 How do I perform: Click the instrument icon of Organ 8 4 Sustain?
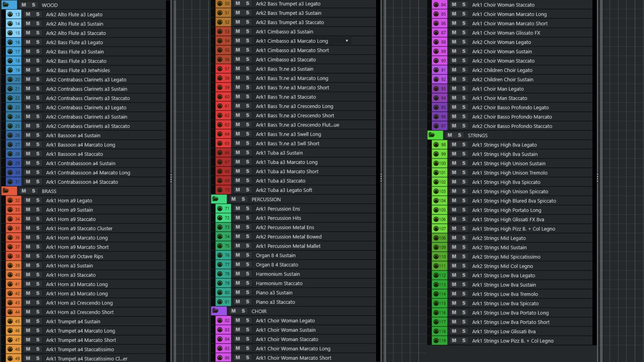point(220,255)
